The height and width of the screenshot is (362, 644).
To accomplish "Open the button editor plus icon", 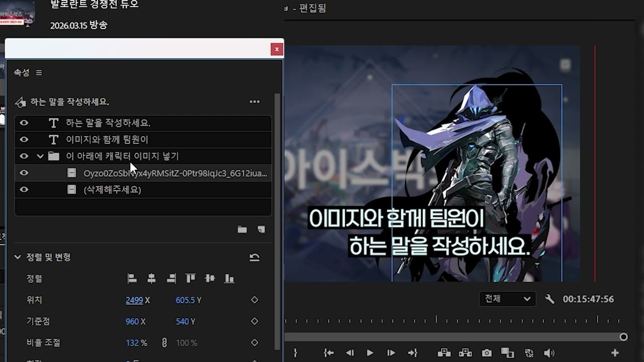I will pos(615,353).
